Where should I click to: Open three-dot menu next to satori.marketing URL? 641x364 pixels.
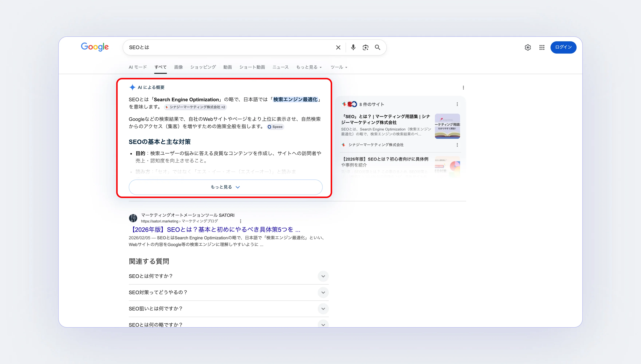pyautogui.click(x=241, y=221)
